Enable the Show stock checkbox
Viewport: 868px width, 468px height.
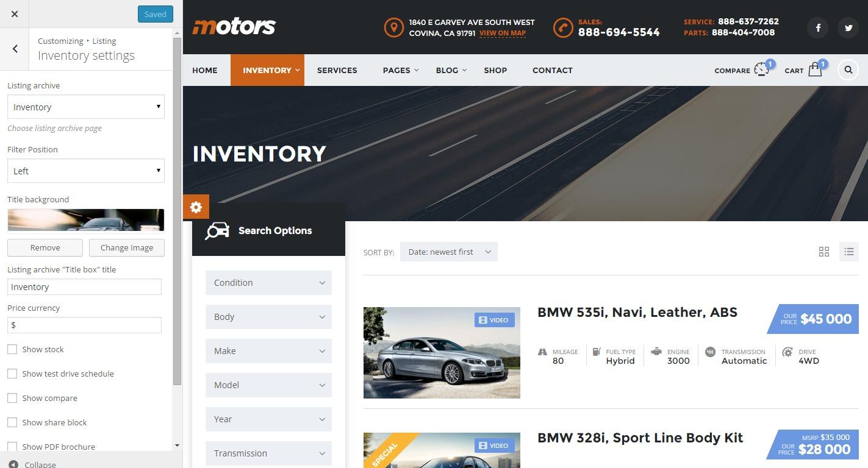tap(12, 349)
